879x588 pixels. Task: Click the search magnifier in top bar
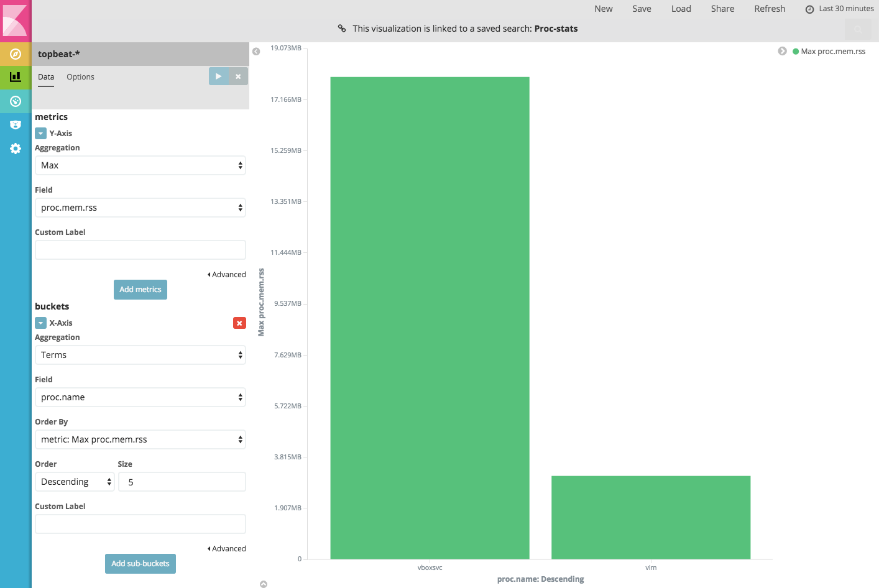point(858,29)
